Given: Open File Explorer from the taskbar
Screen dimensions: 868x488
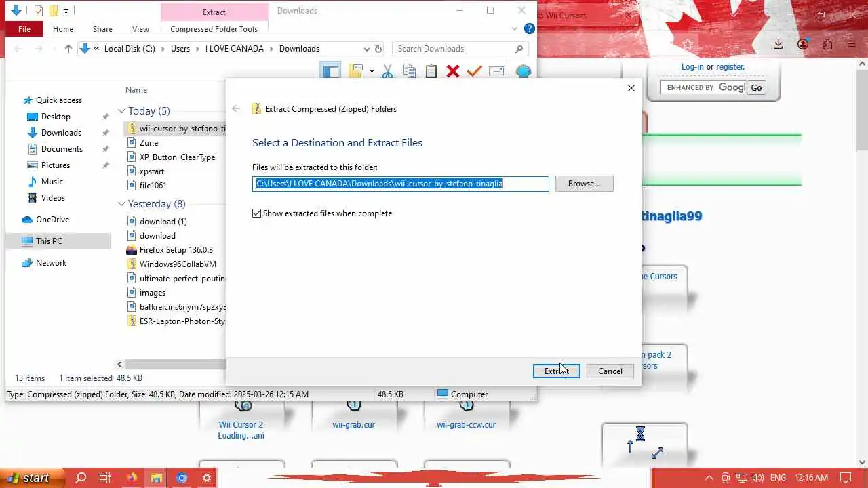Looking at the screenshot, I should [x=156, y=478].
